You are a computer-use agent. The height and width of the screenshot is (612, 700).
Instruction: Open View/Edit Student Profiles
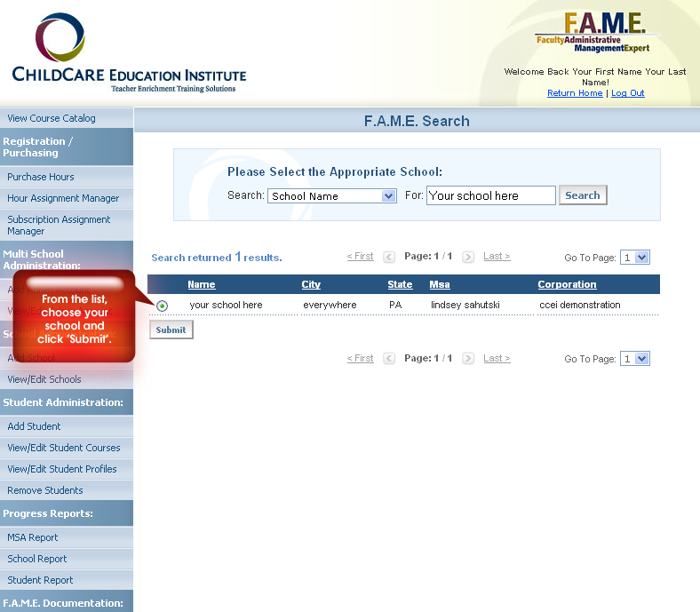[67, 469]
